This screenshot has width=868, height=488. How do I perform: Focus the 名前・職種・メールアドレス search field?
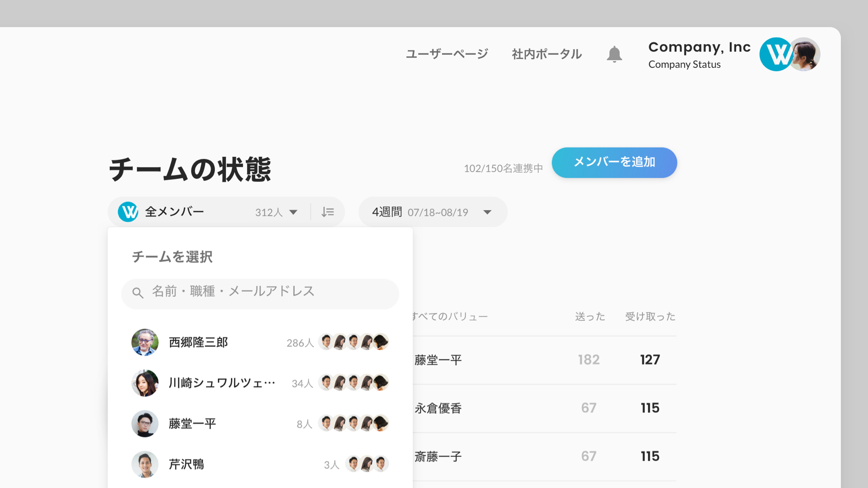(260, 294)
